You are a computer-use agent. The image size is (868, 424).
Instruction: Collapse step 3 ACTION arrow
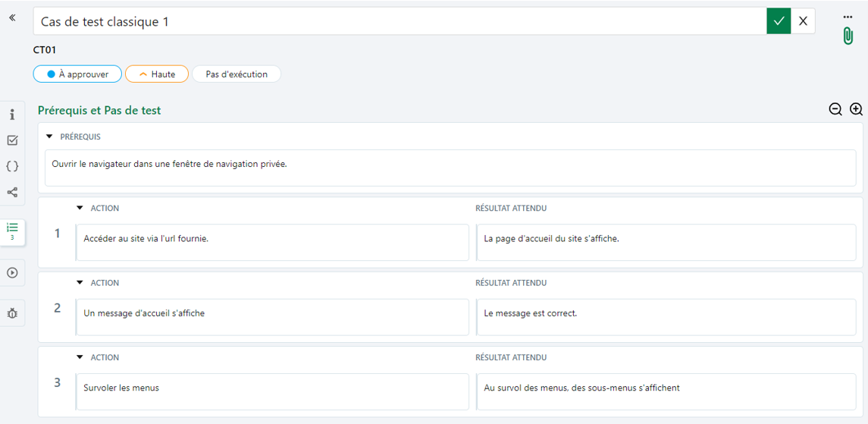[80, 357]
